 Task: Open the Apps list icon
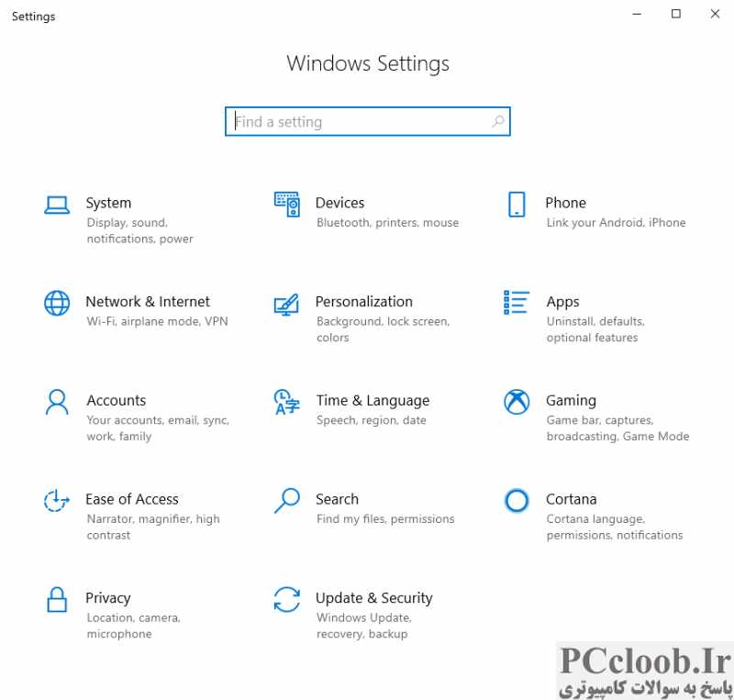coord(517,303)
